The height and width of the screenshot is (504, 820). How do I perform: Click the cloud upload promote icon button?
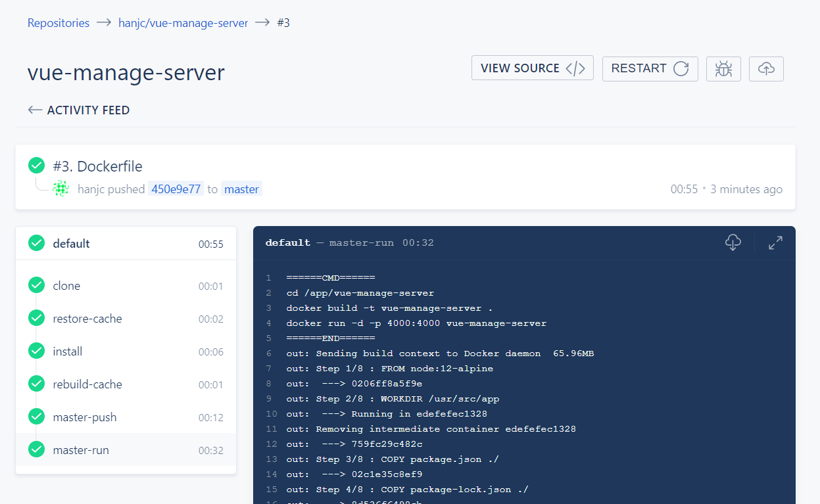pyautogui.click(x=766, y=68)
